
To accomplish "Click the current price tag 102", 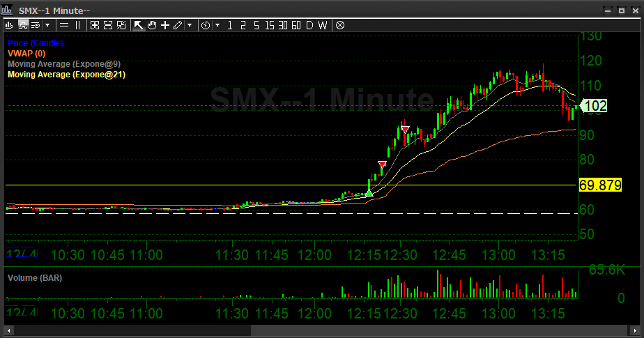I will (x=594, y=106).
